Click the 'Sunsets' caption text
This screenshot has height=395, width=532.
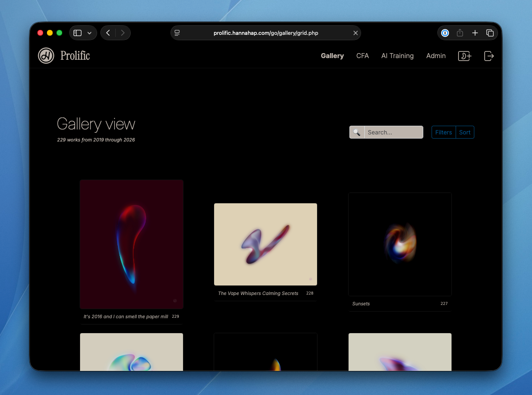click(x=361, y=304)
